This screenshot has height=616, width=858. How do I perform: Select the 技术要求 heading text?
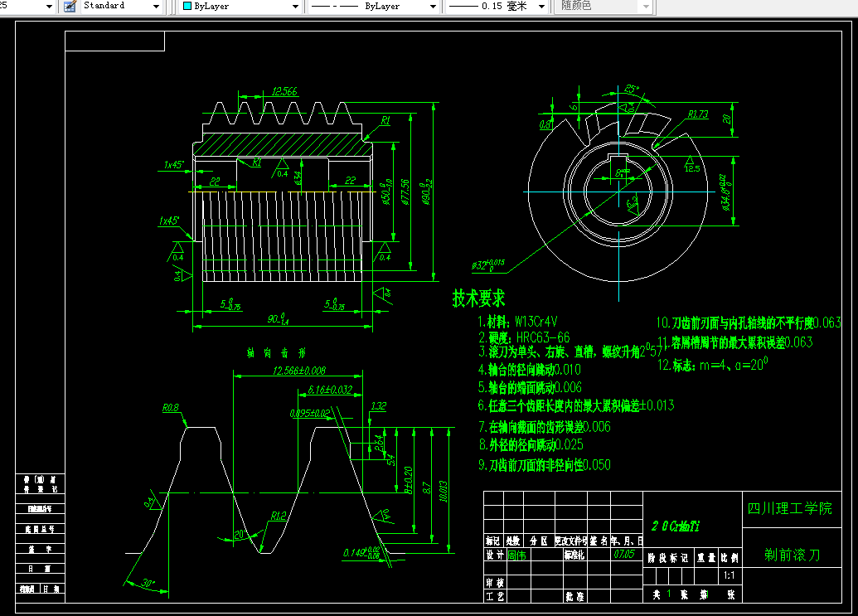pos(478,298)
